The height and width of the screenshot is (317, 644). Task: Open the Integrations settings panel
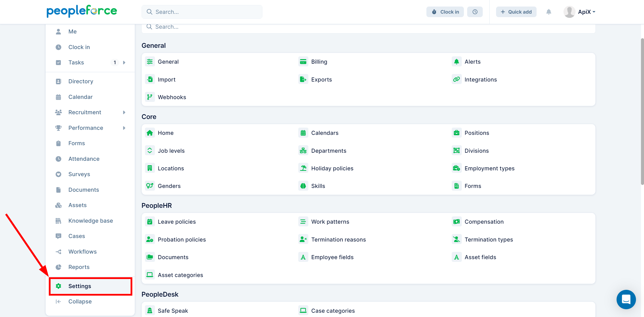(x=480, y=79)
